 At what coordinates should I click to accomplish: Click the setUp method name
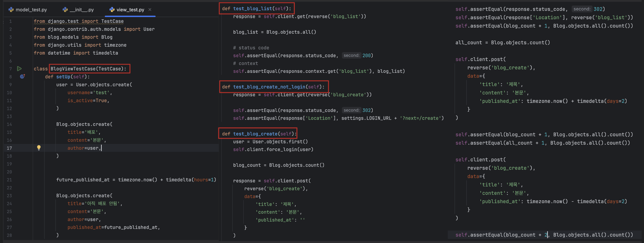[63, 77]
